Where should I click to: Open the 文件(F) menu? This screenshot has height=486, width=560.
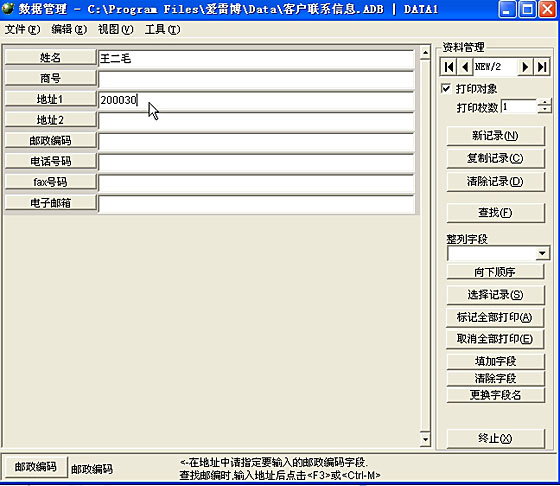point(22,29)
